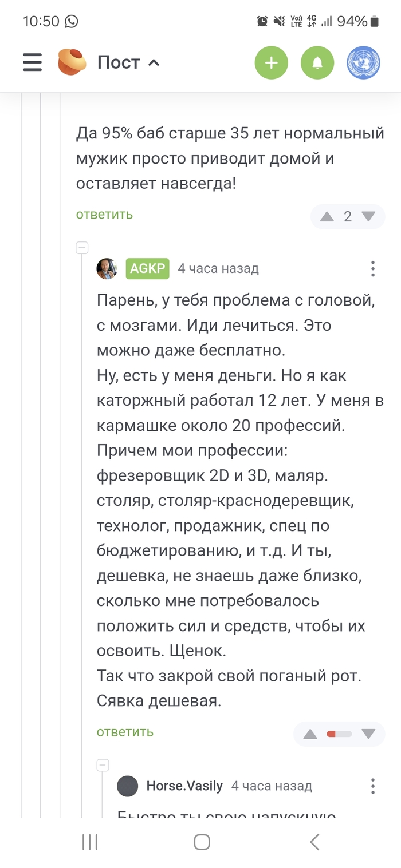Collapse the Horse.Vasily comment thread

tap(103, 765)
